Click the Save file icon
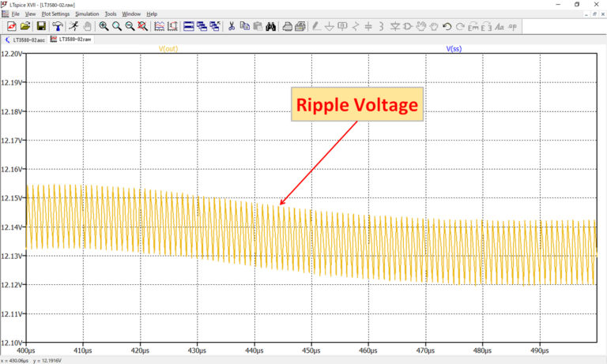Image resolution: width=607 pixels, height=364 pixels. tap(40, 26)
